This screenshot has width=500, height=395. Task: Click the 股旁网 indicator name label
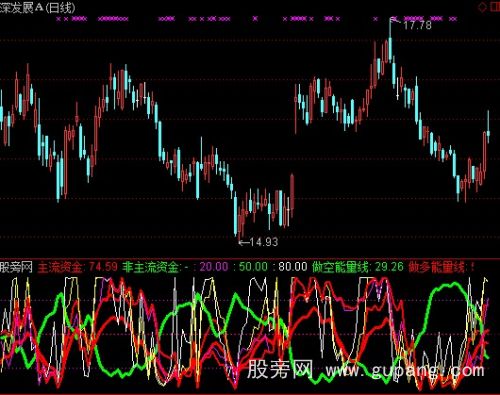[x=16, y=267]
